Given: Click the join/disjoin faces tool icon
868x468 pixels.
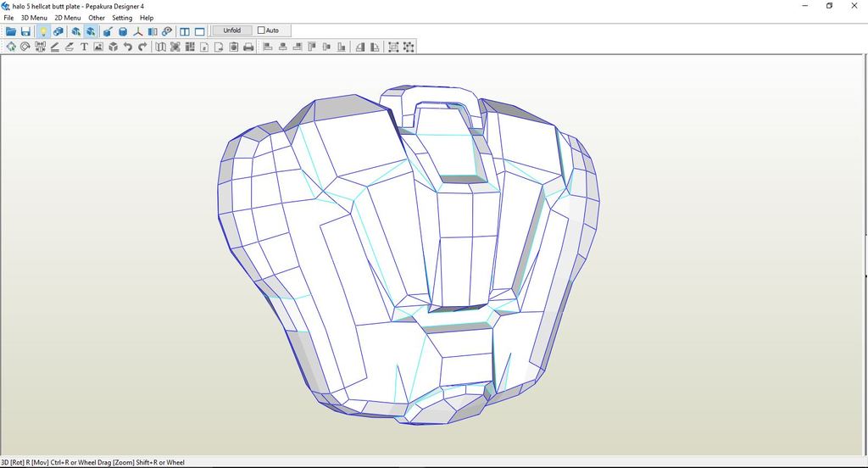Looking at the screenshot, I should (40, 47).
